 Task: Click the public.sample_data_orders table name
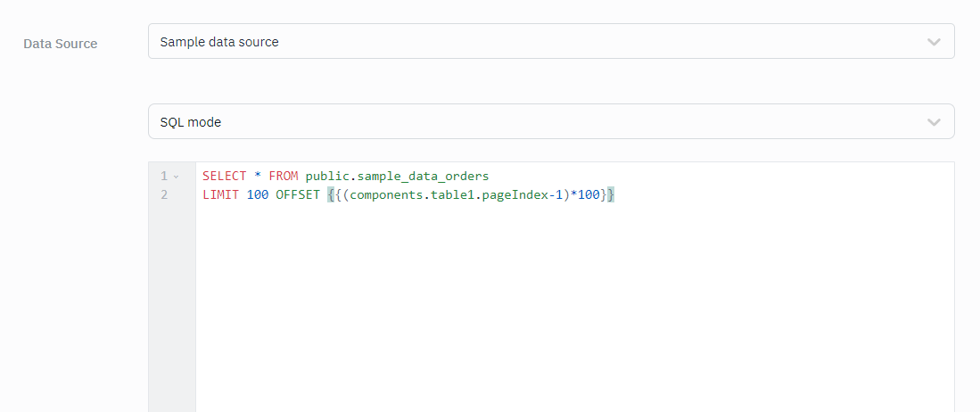tap(397, 177)
